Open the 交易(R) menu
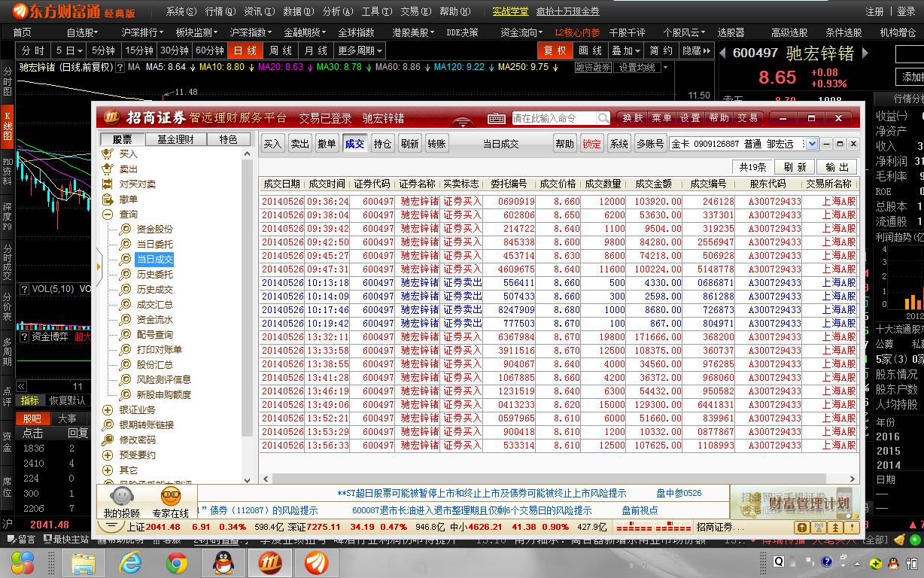 click(x=415, y=11)
